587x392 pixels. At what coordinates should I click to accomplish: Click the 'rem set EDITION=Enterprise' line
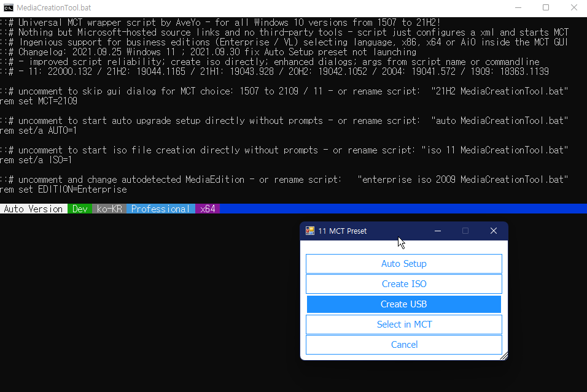coord(64,190)
